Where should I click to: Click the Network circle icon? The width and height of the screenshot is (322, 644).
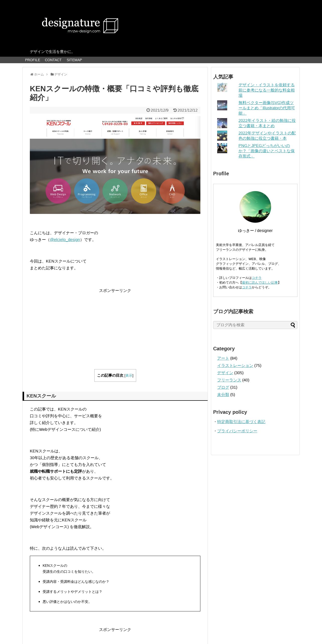(115, 191)
